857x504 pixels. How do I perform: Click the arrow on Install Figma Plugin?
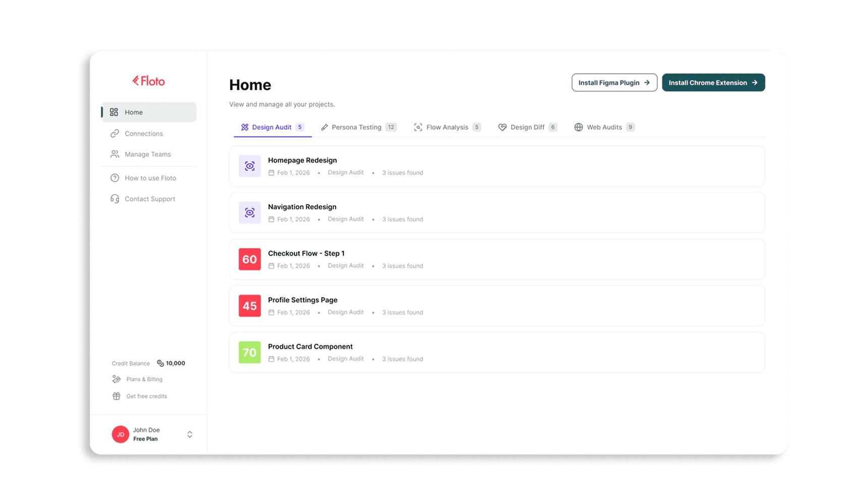pos(647,83)
